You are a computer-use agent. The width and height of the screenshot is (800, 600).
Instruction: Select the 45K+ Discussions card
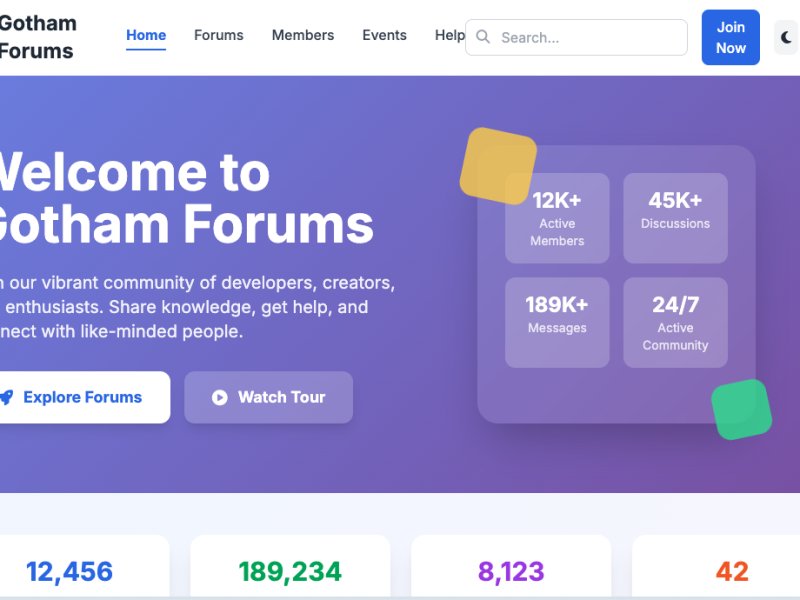(x=675, y=218)
